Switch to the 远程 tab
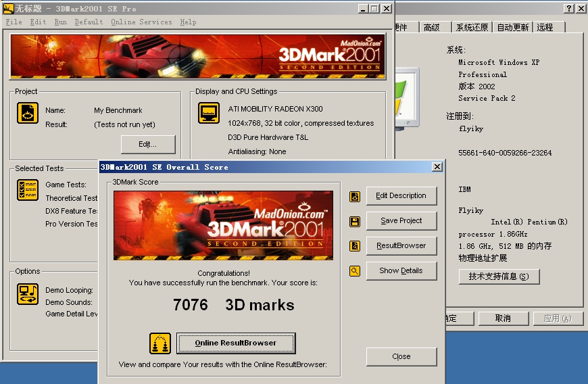The width and height of the screenshot is (588, 384). 549,27
